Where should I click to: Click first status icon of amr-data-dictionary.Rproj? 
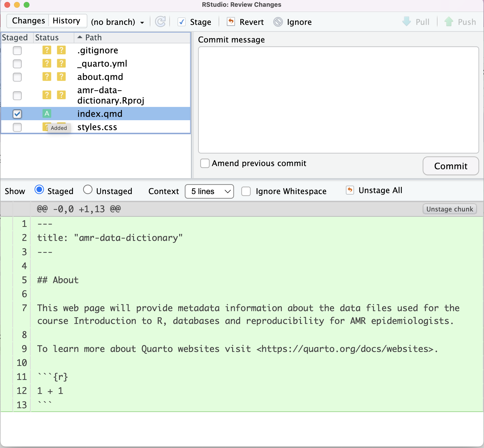[x=47, y=95]
